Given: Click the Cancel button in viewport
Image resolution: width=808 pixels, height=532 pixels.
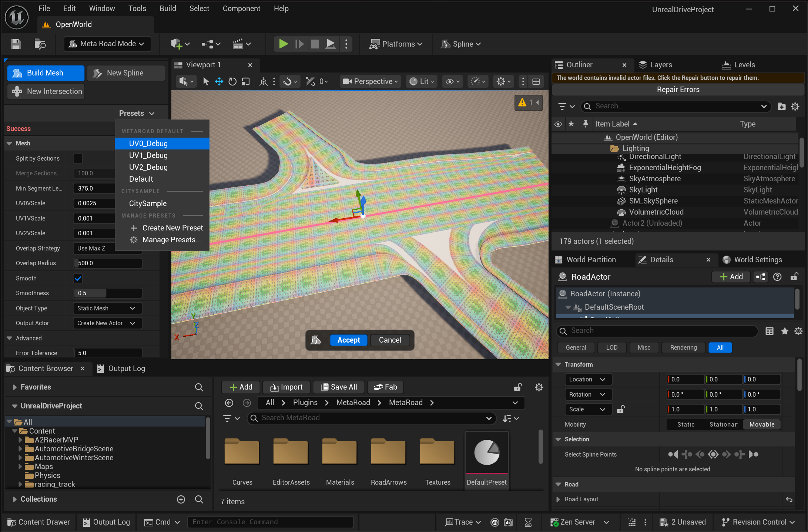Looking at the screenshot, I should [x=390, y=340].
